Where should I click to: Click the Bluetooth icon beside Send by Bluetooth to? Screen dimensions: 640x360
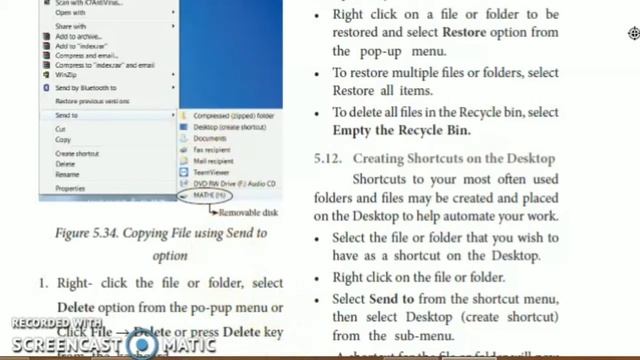(47, 88)
